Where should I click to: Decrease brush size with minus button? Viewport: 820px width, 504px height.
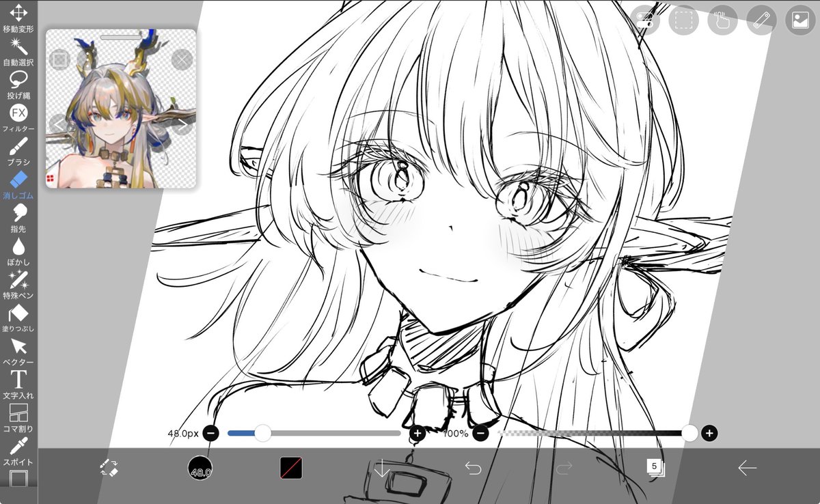coord(211,433)
